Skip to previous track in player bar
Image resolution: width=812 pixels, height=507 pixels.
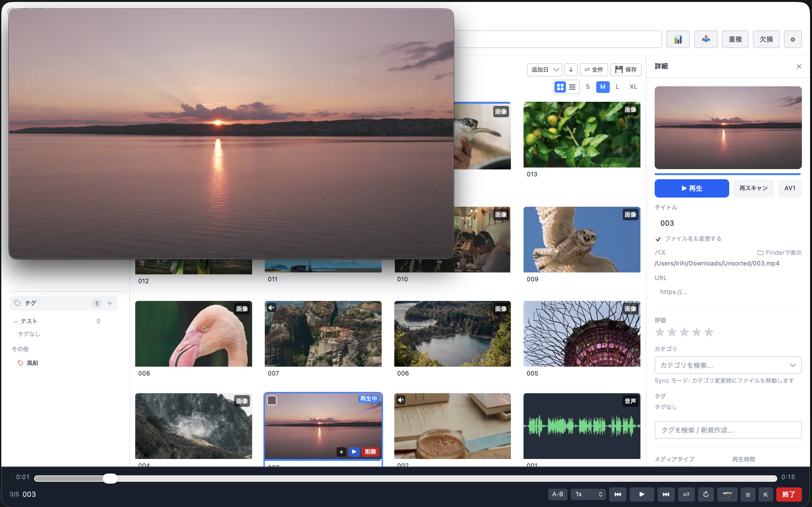(617, 494)
